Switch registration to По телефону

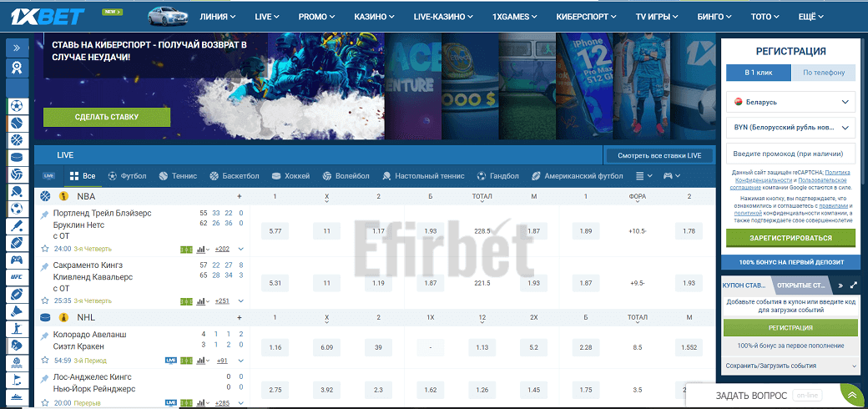(823, 73)
